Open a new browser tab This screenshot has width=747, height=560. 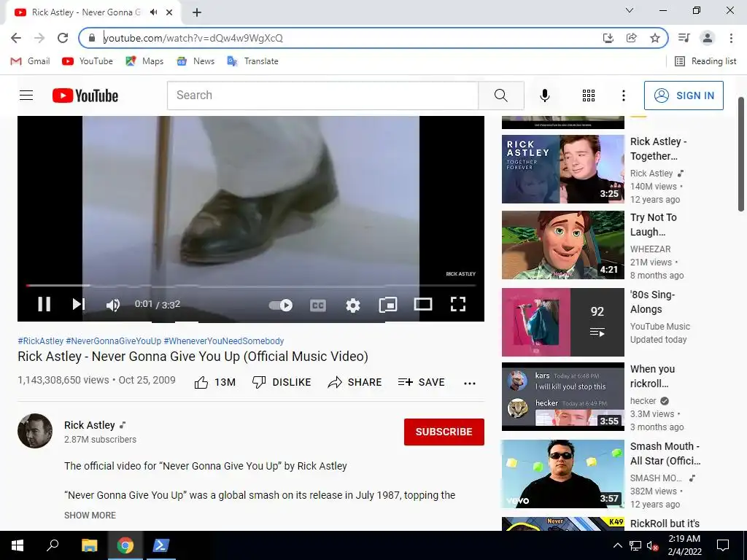[197, 12]
